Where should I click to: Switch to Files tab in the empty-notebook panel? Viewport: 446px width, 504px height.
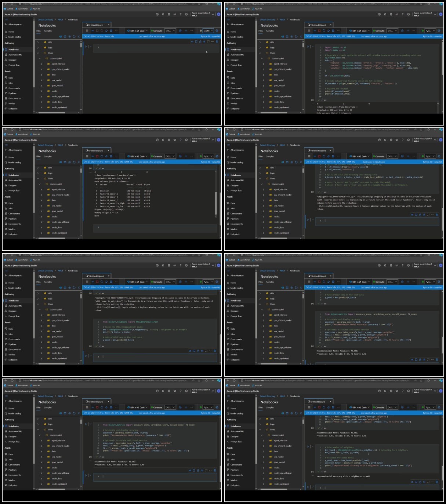click(38, 31)
